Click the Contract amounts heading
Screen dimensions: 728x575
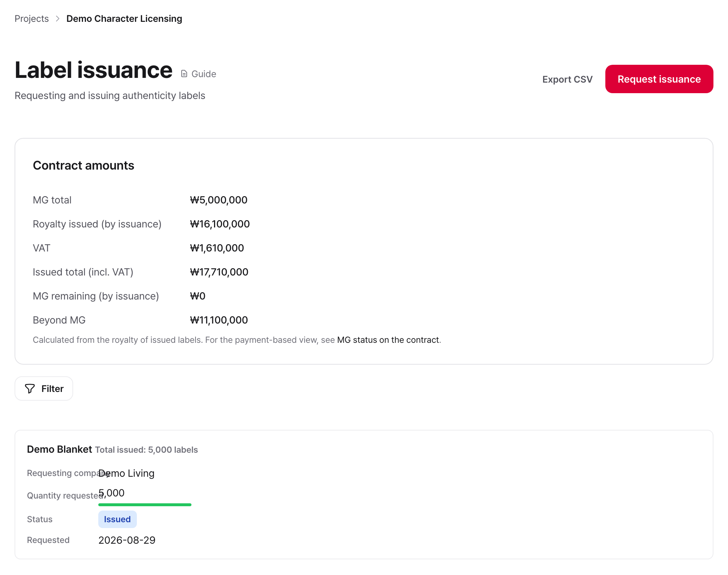(83, 166)
